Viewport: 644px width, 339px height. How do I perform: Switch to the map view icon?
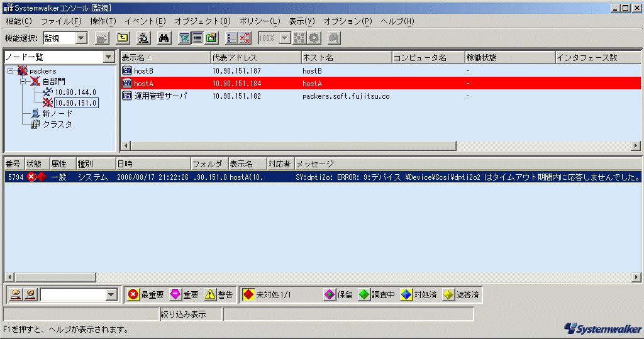pos(184,38)
